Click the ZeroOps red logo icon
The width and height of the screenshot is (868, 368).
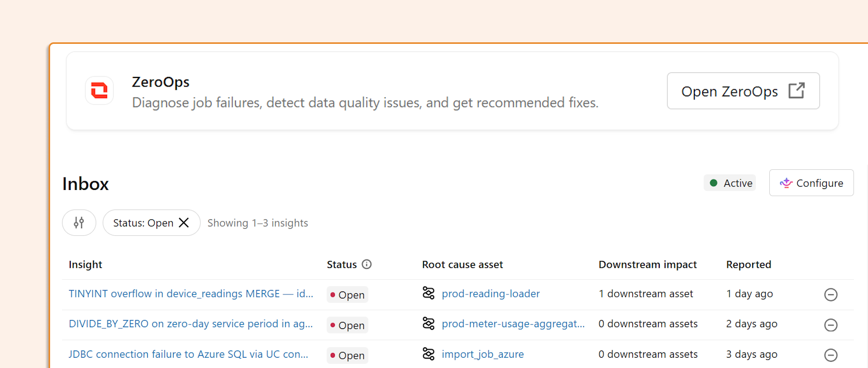99,90
